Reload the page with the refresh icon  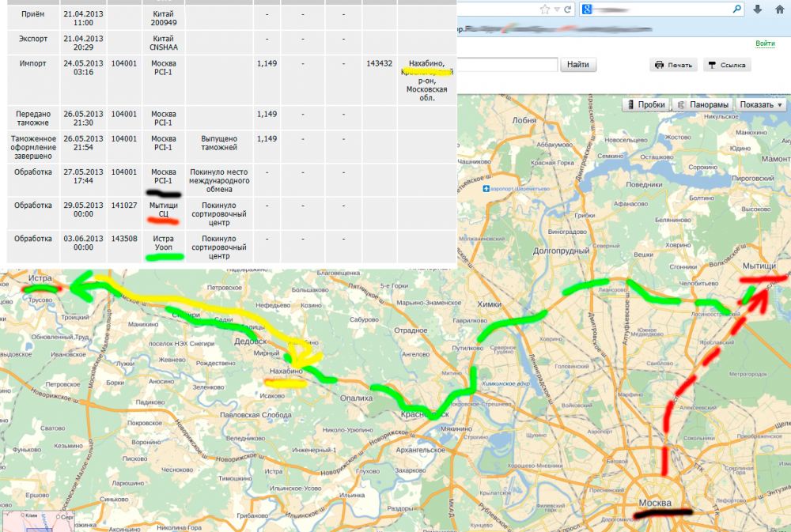click(x=567, y=9)
